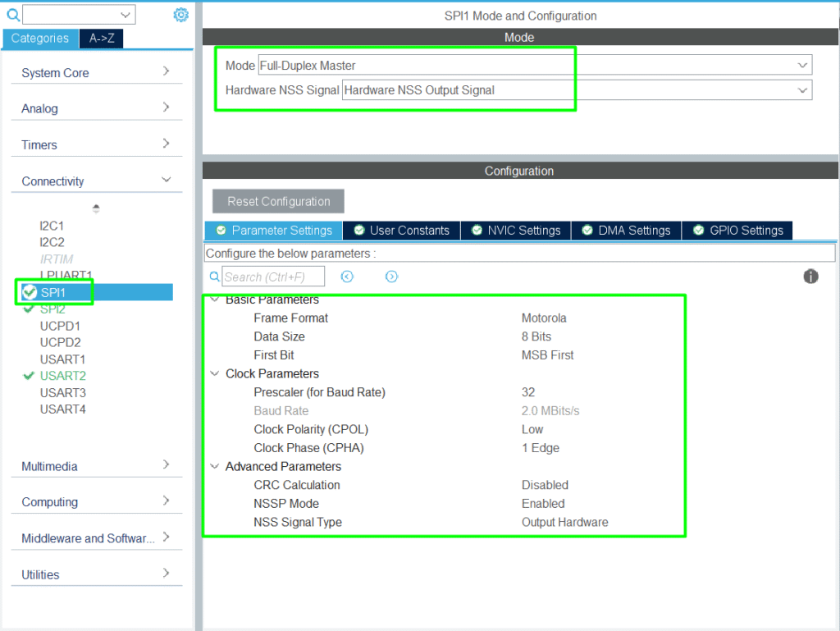Screen dimensions: 840x631
Task: Go to previous search result arrow
Action: point(347,277)
